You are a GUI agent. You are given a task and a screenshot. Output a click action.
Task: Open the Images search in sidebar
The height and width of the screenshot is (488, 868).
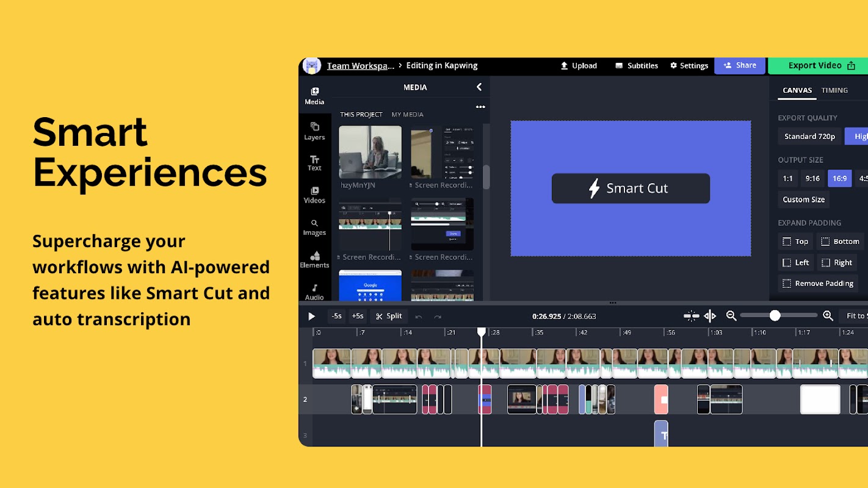click(x=314, y=227)
